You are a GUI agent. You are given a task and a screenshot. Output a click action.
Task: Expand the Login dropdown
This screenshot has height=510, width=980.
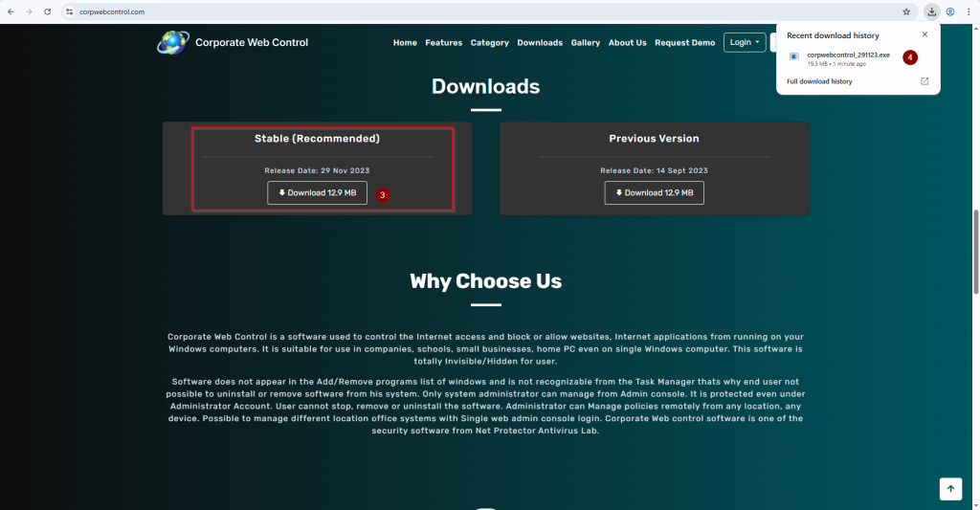click(x=745, y=42)
